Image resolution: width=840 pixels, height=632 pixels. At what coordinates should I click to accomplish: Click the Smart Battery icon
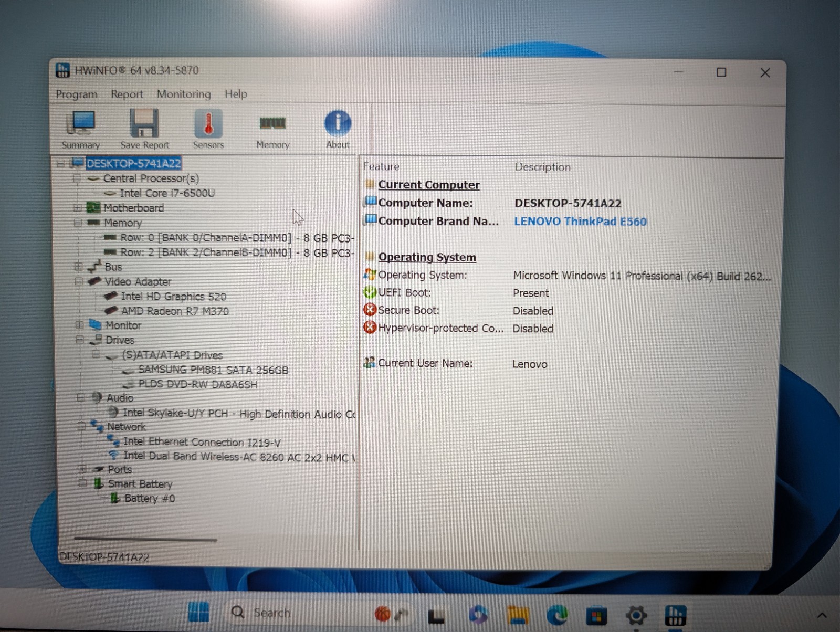98,483
